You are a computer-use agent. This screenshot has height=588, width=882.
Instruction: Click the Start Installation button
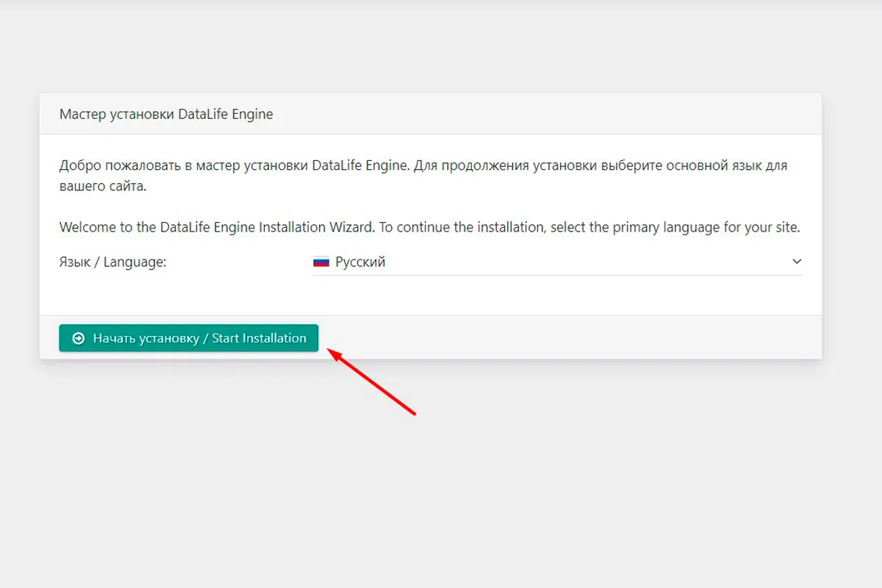pos(189,338)
